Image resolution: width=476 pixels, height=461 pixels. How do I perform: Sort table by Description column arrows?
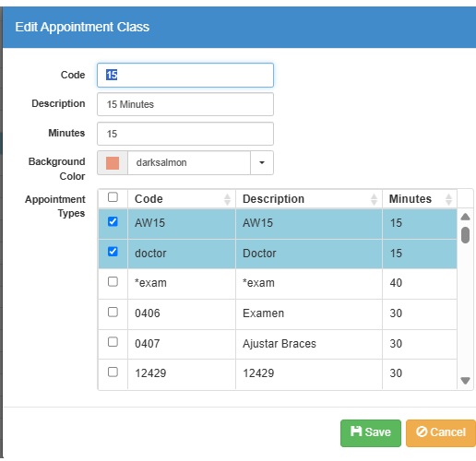click(x=374, y=199)
